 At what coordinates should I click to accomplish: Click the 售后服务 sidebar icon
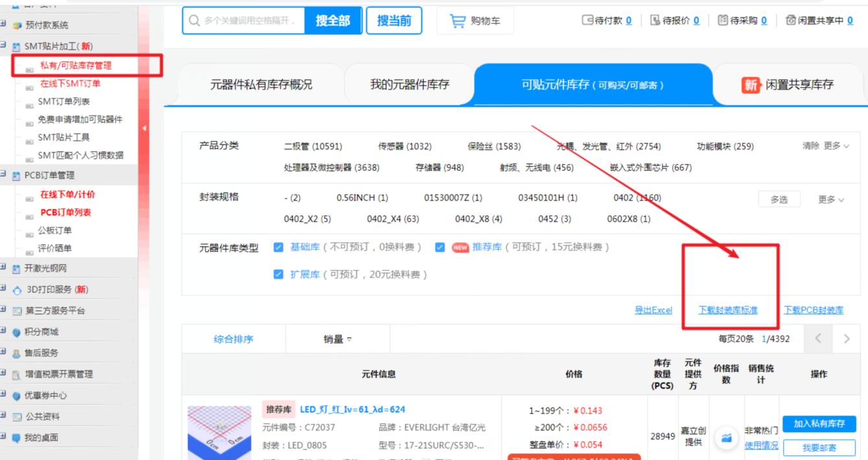(17, 353)
